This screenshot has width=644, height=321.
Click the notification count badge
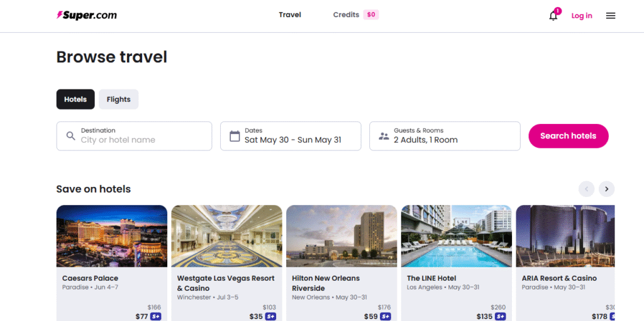tap(557, 11)
